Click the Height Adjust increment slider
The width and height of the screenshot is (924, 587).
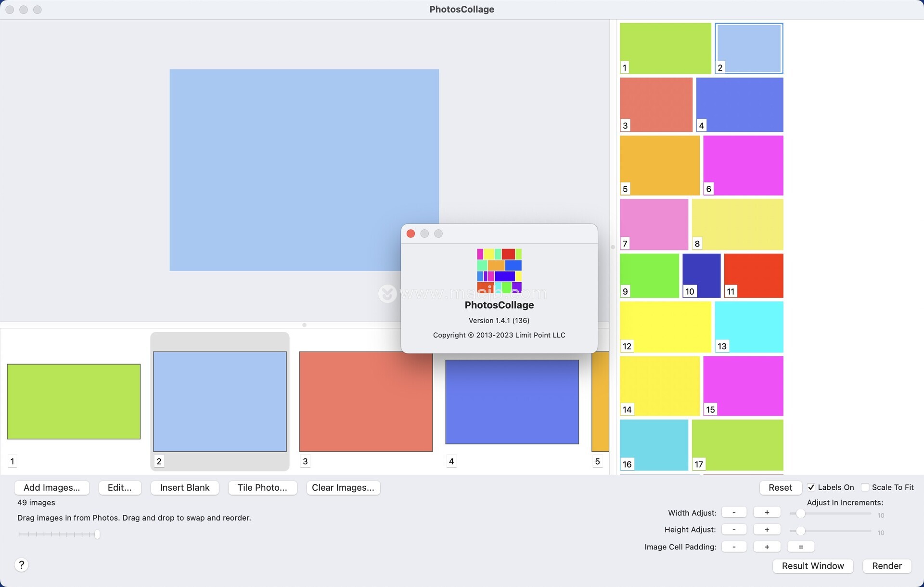pos(830,531)
